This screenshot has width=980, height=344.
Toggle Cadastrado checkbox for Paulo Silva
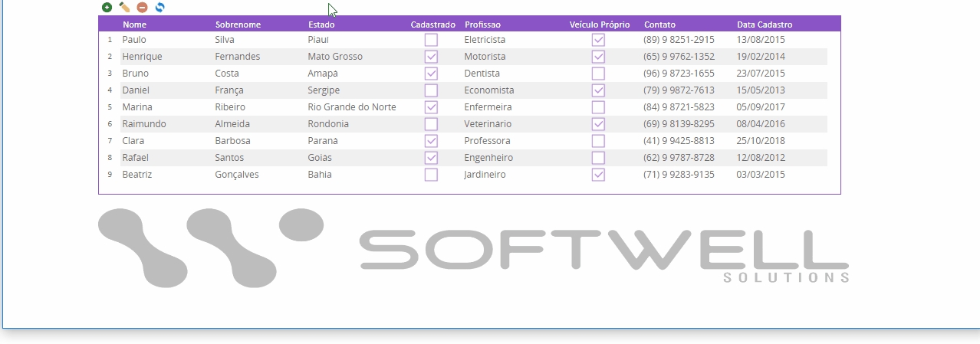431,40
